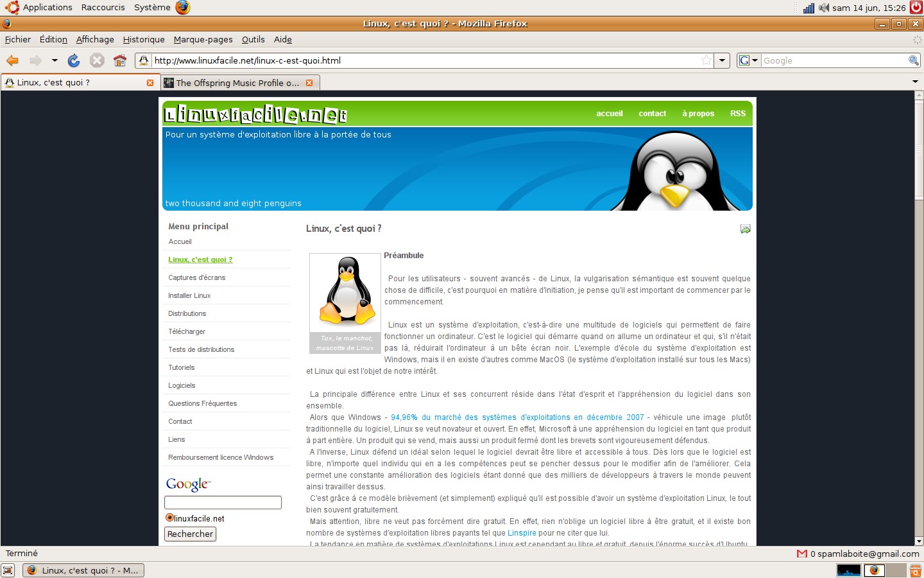Click the Gmail notifier mail icon

[801, 554]
